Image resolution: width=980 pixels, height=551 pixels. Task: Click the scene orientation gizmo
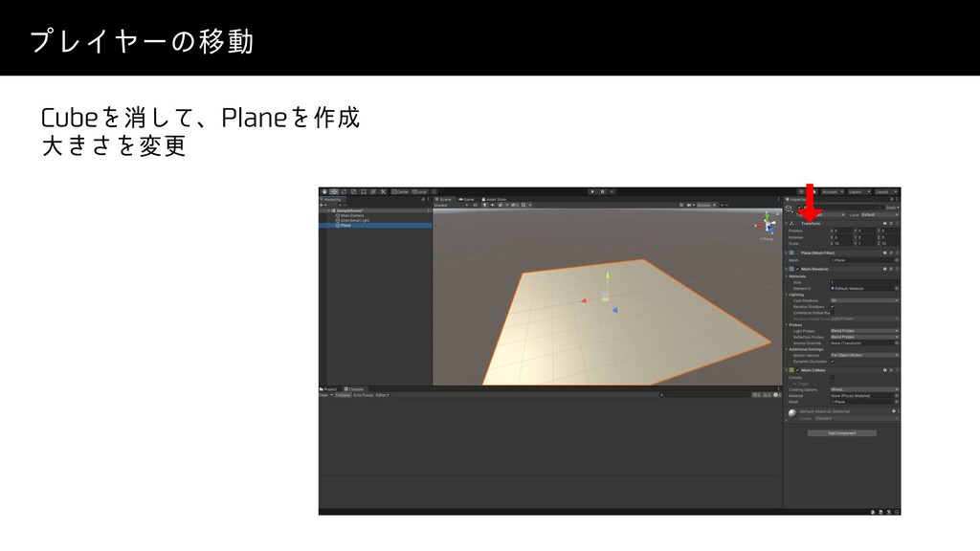point(767,224)
